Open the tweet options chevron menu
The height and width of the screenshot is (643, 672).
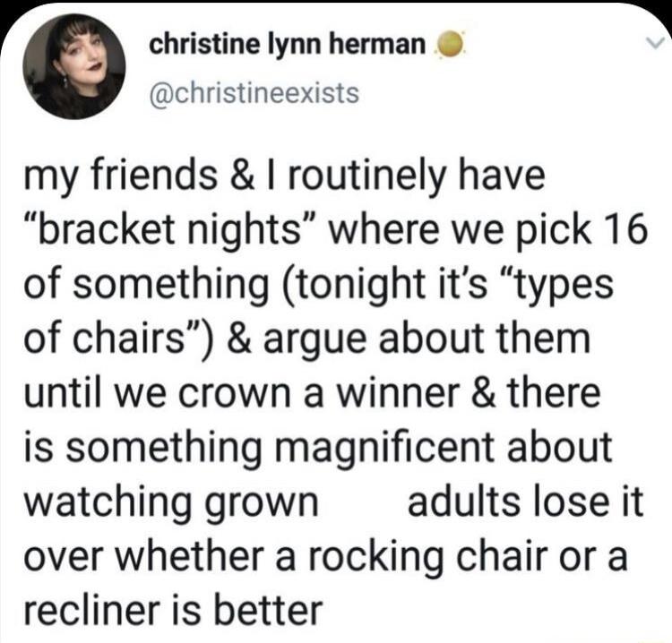[655, 42]
